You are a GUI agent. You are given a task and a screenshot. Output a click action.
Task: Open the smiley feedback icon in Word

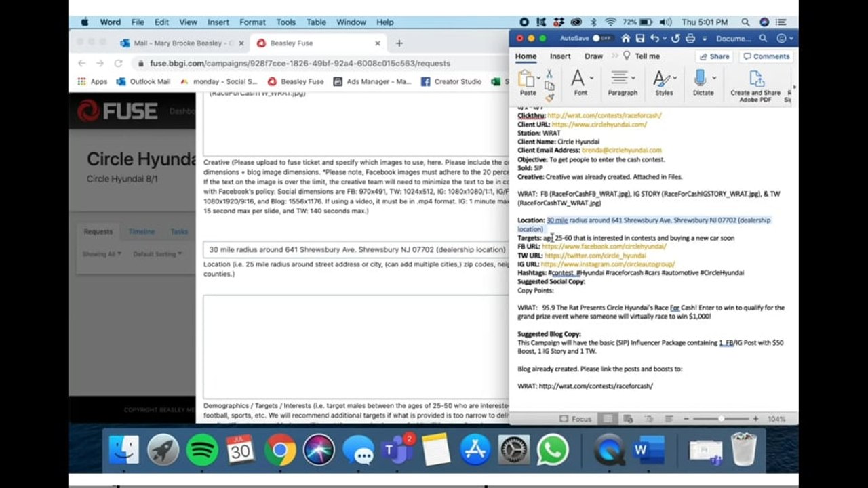(x=781, y=39)
